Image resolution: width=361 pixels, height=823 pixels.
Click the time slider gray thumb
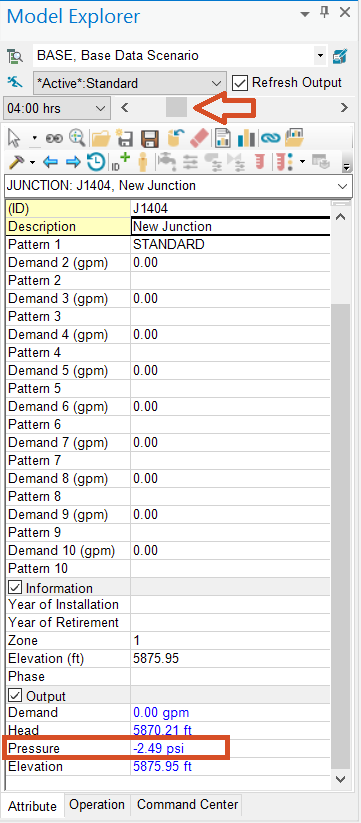pyautogui.click(x=176, y=108)
